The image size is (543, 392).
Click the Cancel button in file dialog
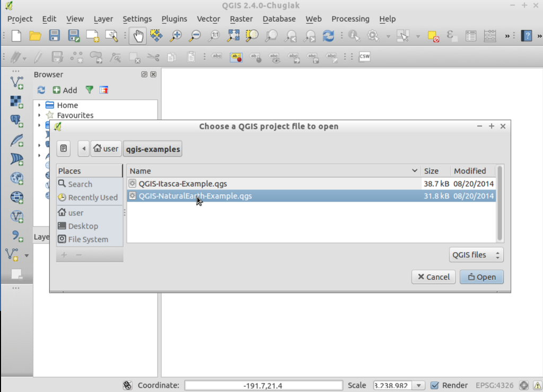[433, 277]
